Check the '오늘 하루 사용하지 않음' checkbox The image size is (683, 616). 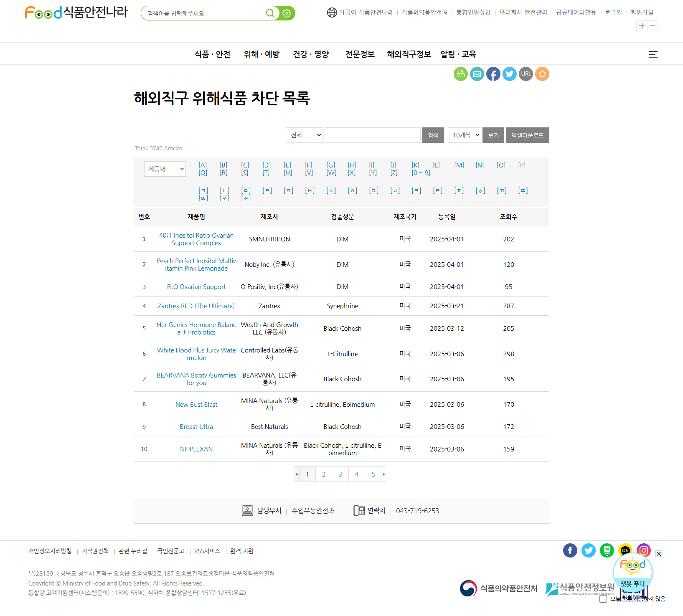[x=603, y=599]
